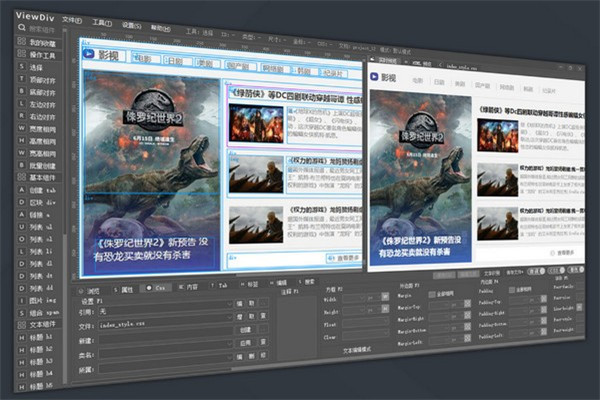
Task: Switch to the 属性 tab
Action: (124, 290)
